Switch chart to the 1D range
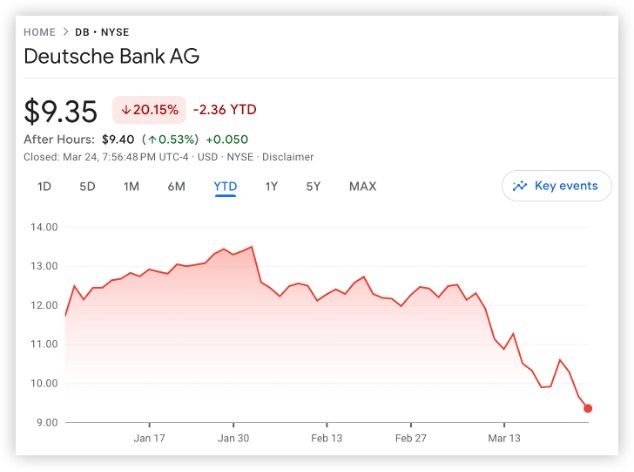 point(44,186)
